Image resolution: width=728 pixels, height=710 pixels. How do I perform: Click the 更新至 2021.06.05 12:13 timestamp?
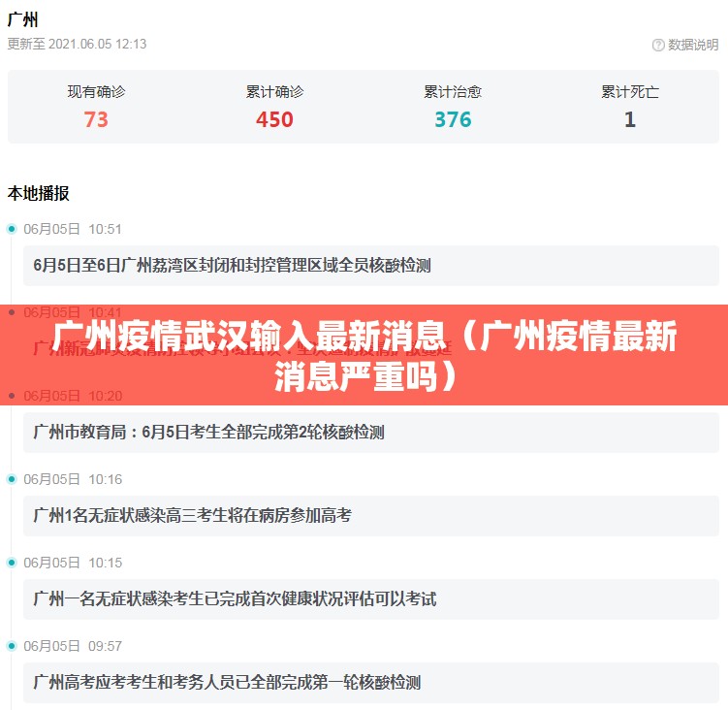(78, 44)
